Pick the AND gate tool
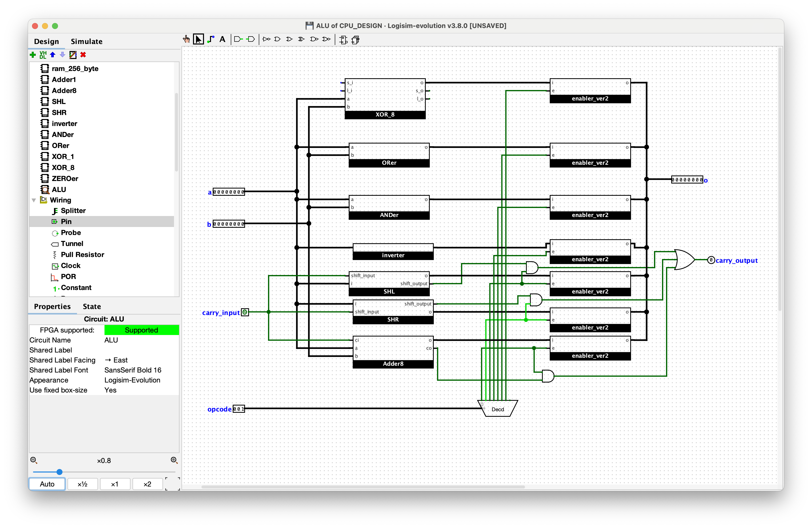 click(x=278, y=39)
